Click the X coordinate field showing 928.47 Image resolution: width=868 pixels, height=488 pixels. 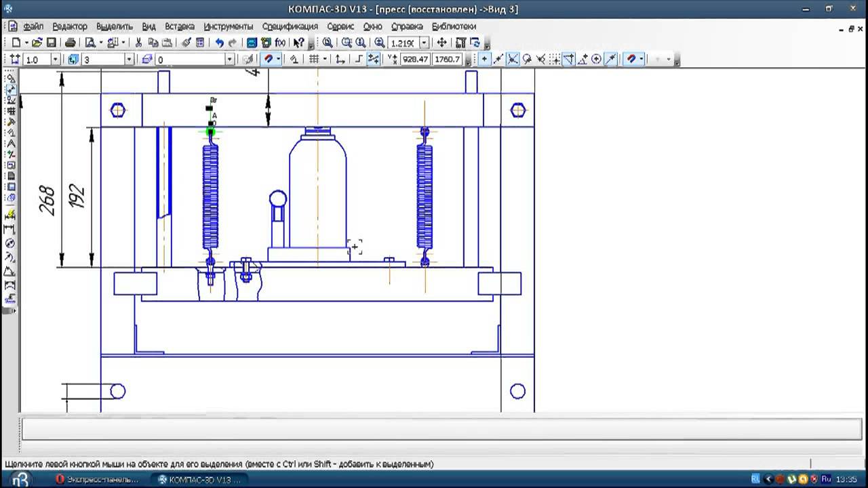click(x=415, y=60)
